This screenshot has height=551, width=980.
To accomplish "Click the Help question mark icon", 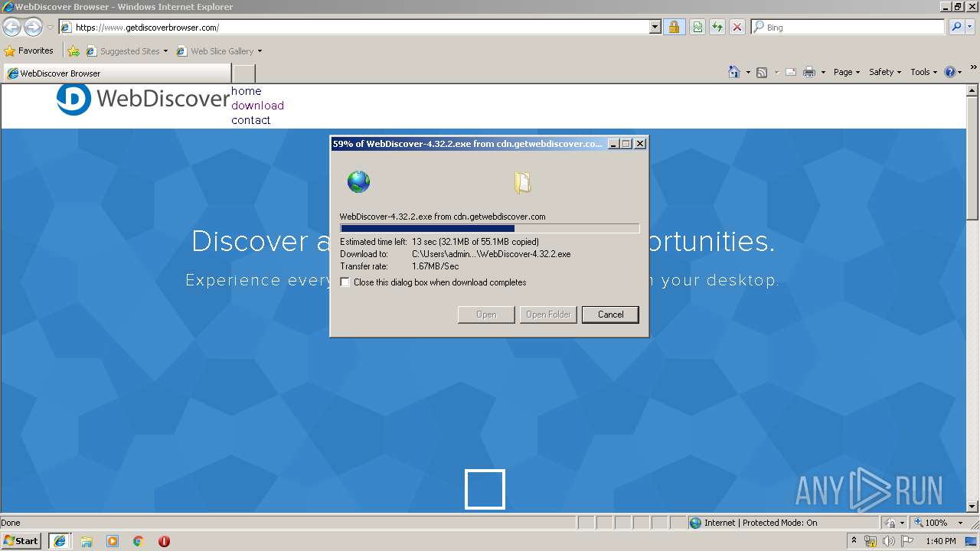I will tap(950, 72).
